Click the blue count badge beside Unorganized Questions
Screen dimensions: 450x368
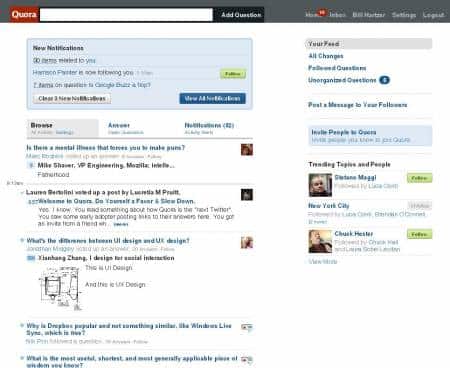click(x=384, y=80)
